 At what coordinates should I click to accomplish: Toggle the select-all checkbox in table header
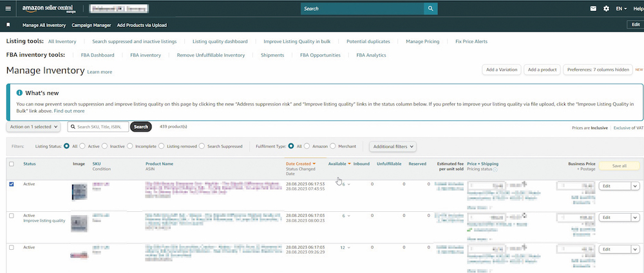pos(12,164)
